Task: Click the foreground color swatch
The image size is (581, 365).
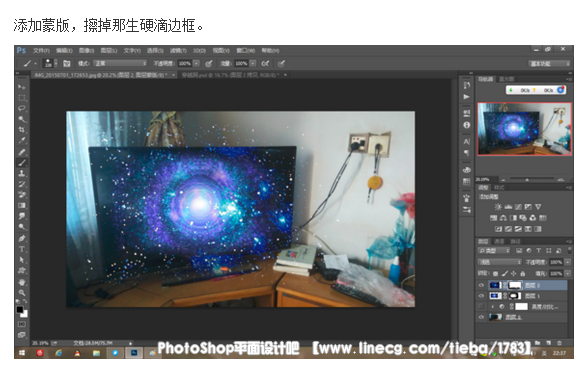Action: (x=20, y=309)
